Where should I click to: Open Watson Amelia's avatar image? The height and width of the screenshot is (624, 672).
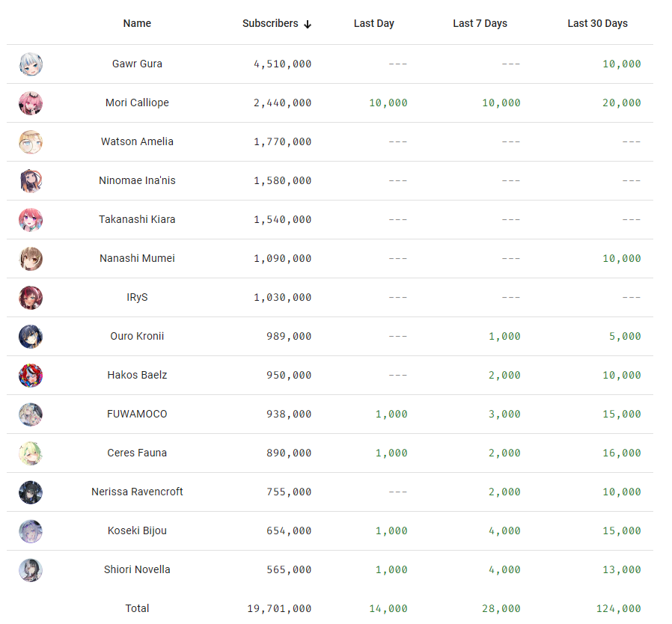(x=31, y=142)
